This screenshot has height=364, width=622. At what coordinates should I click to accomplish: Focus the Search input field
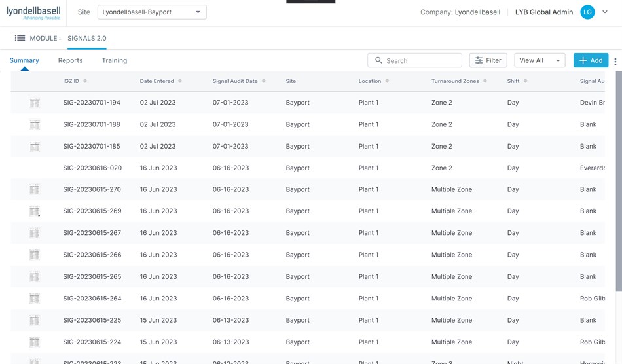point(419,60)
